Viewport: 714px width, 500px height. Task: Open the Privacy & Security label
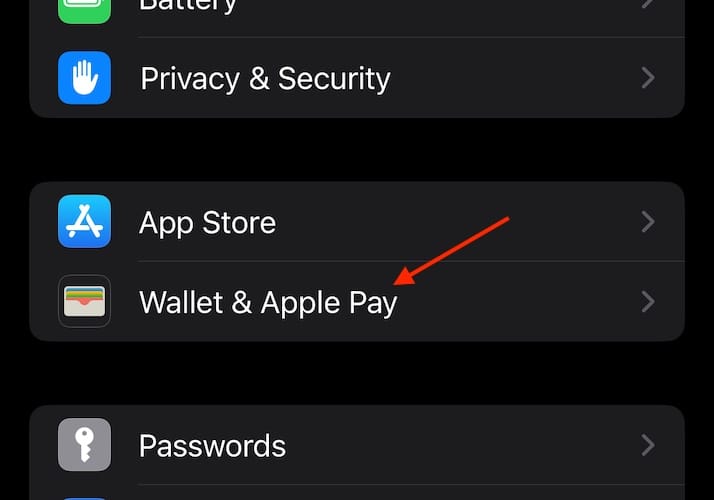265,79
